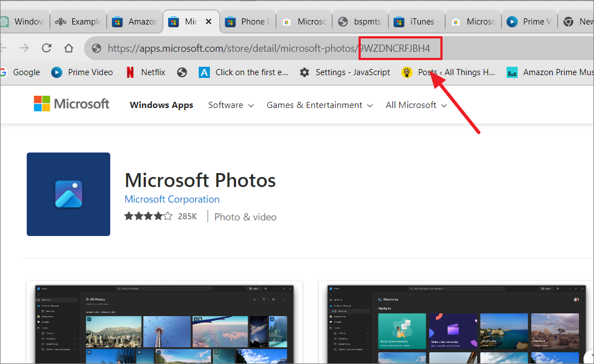Screen dimensions: 594x364
Task: Expand the Games & Entertainment dropdown
Action: (x=320, y=105)
